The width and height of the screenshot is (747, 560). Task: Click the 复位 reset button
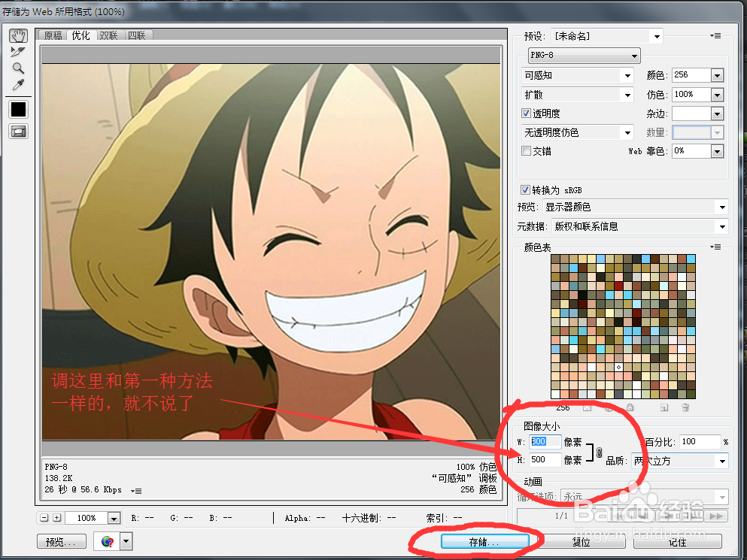[x=581, y=541]
